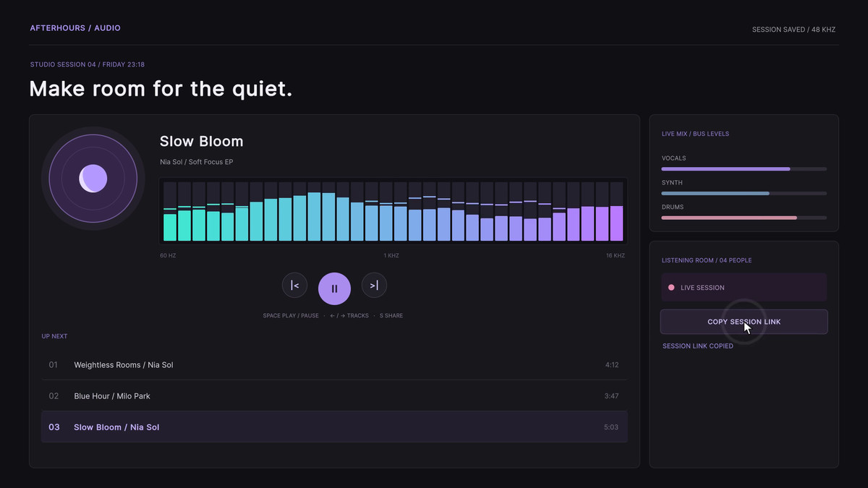Click the 16 kHz spectrum label

(616, 256)
